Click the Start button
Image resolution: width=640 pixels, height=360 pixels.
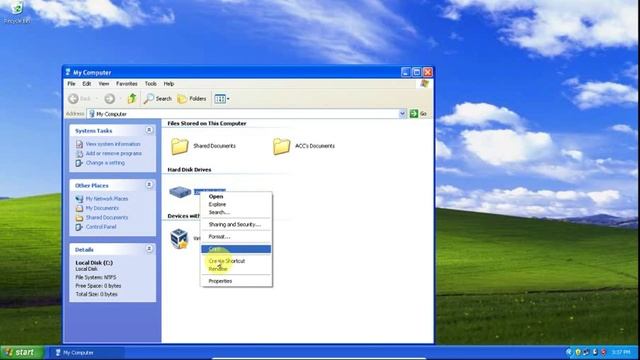coord(22,352)
